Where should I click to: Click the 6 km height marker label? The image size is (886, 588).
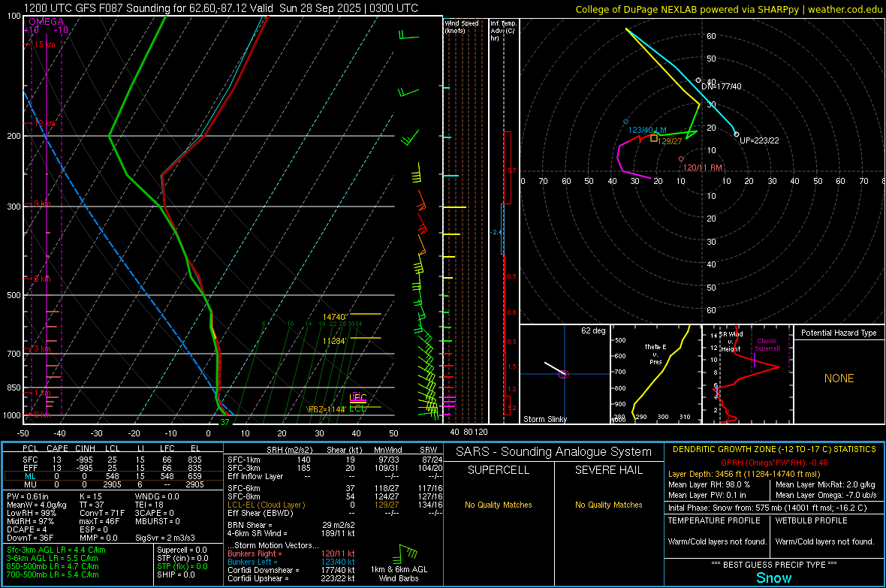click(x=42, y=279)
